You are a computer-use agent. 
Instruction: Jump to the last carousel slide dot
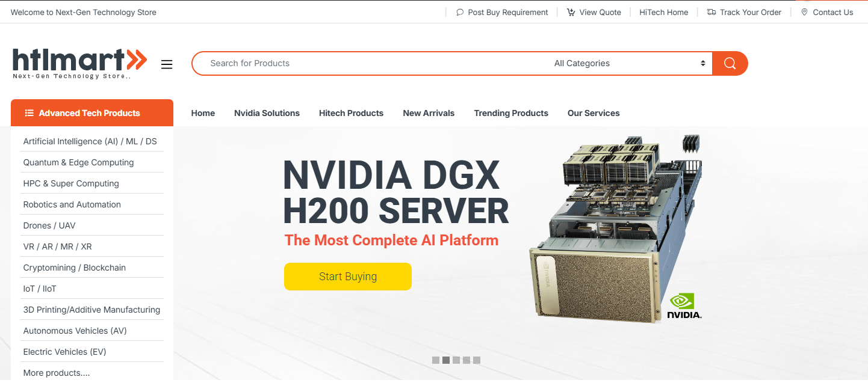[477, 360]
